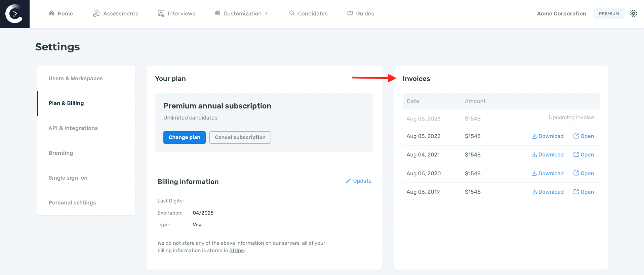
Task: Open the Aug 06, 2019 invoice externally
Action: point(583,192)
